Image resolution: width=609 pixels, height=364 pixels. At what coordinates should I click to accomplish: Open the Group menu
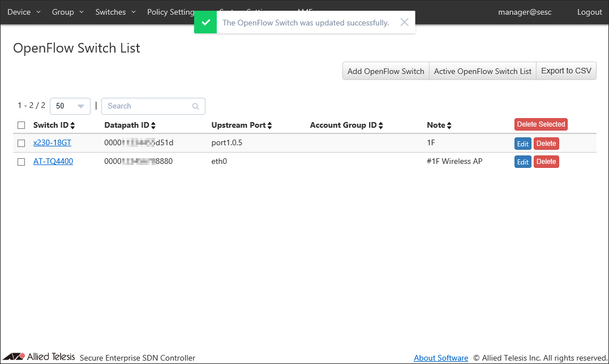point(67,12)
